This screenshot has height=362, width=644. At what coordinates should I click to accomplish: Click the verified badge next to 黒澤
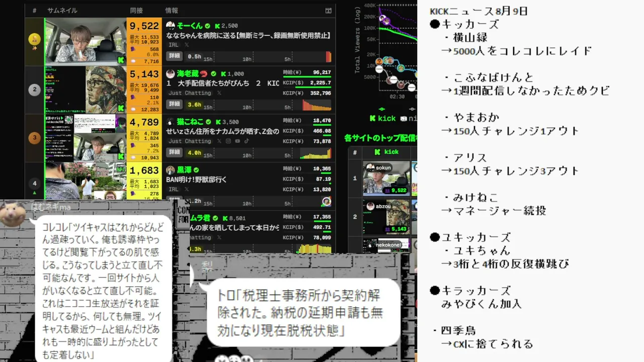(x=196, y=170)
